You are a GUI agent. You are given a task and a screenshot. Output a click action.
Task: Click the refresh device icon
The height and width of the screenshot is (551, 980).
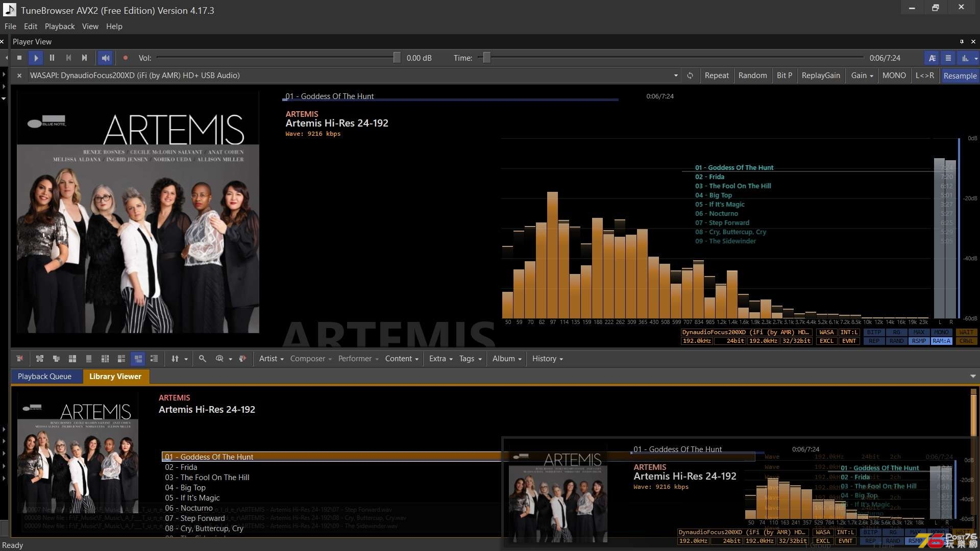pos(690,76)
